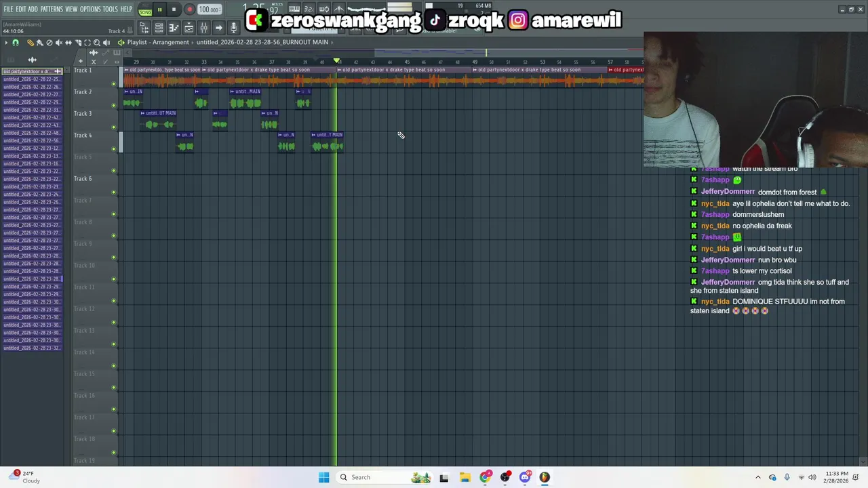Click the tempo field showing 100.000

[209, 10]
